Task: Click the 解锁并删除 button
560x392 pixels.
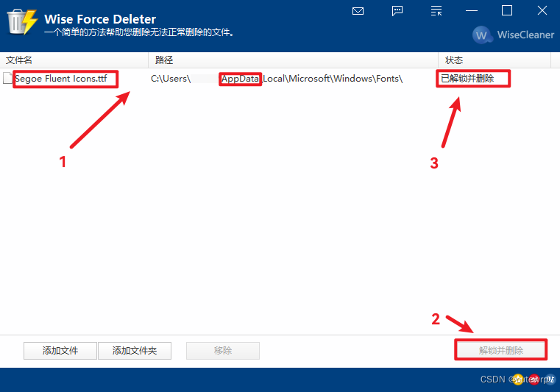Action: pyautogui.click(x=500, y=350)
